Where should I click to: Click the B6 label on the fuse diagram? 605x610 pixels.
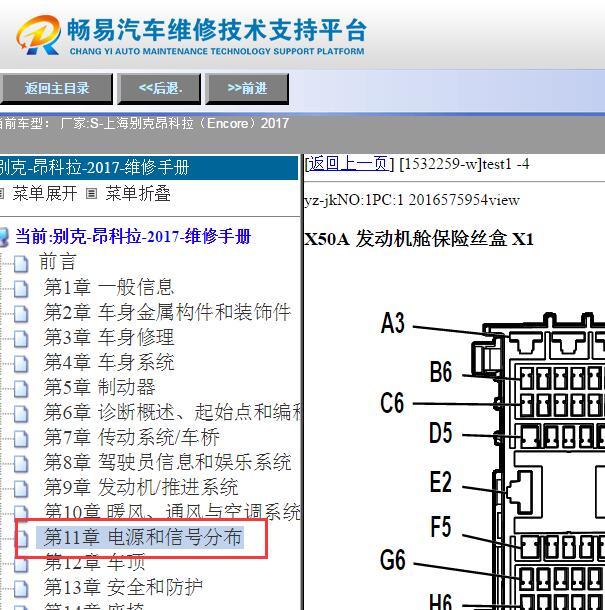(441, 372)
